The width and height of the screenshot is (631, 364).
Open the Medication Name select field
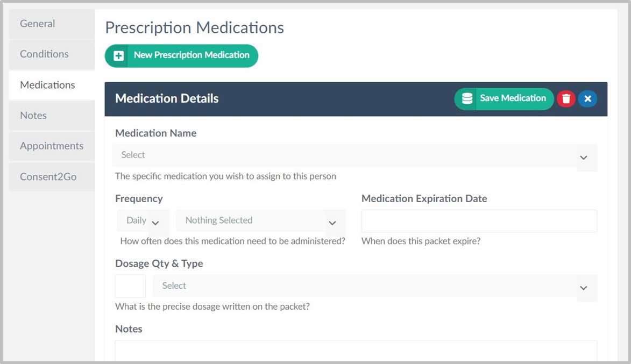344,155
